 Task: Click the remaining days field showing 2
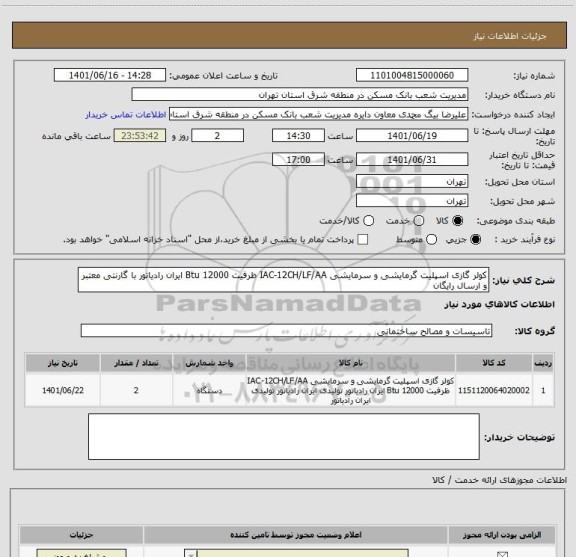tap(217, 136)
